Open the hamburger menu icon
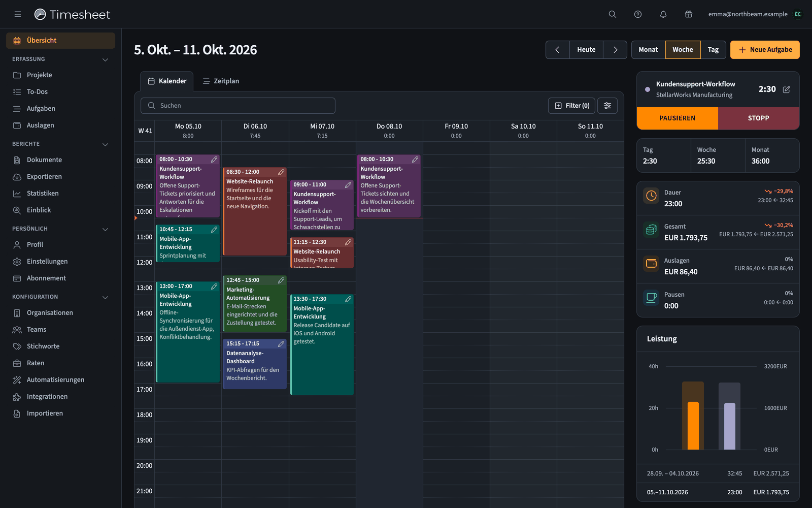 (x=18, y=14)
